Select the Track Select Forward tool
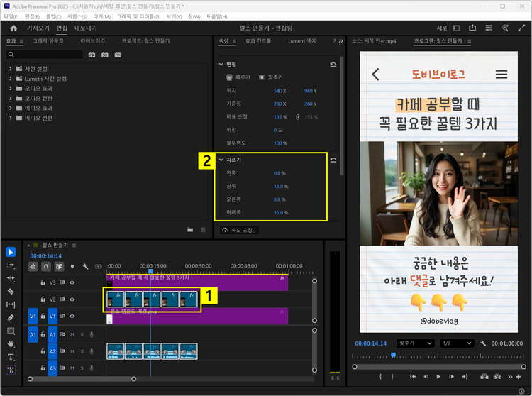 11,265
